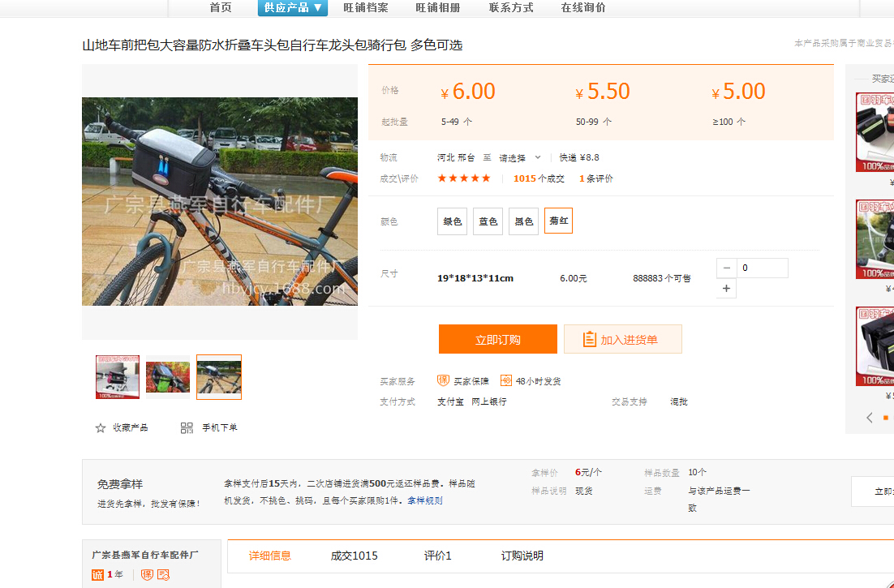Open the 拿样规则 link
The height and width of the screenshot is (588, 894).
point(425,500)
